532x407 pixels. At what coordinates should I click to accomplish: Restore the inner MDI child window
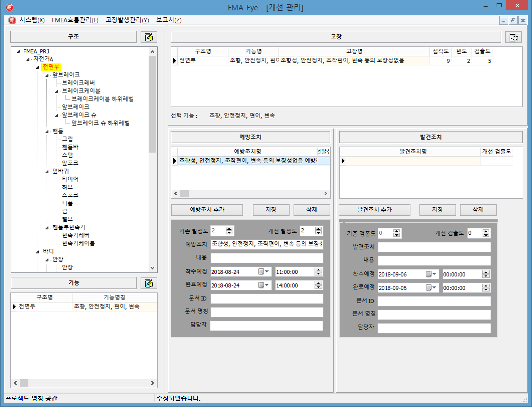[x=513, y=20]
